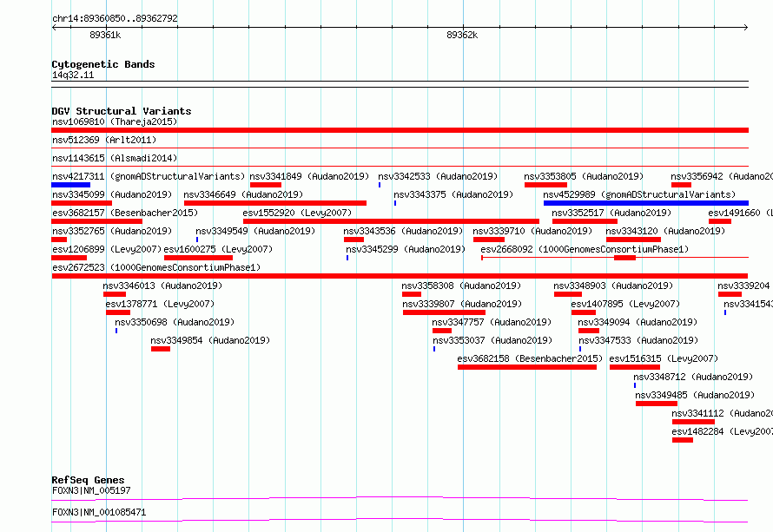The height and width of the screenshot is (532, 773).
Task: Select the nsv3353805 (Audano2019) label
Action: pos(584,176)
